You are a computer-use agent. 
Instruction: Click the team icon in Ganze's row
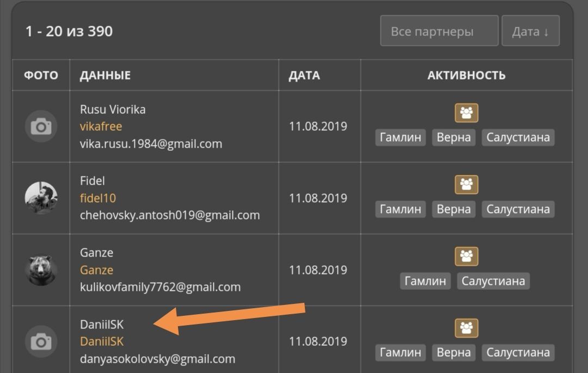[467, 256]
